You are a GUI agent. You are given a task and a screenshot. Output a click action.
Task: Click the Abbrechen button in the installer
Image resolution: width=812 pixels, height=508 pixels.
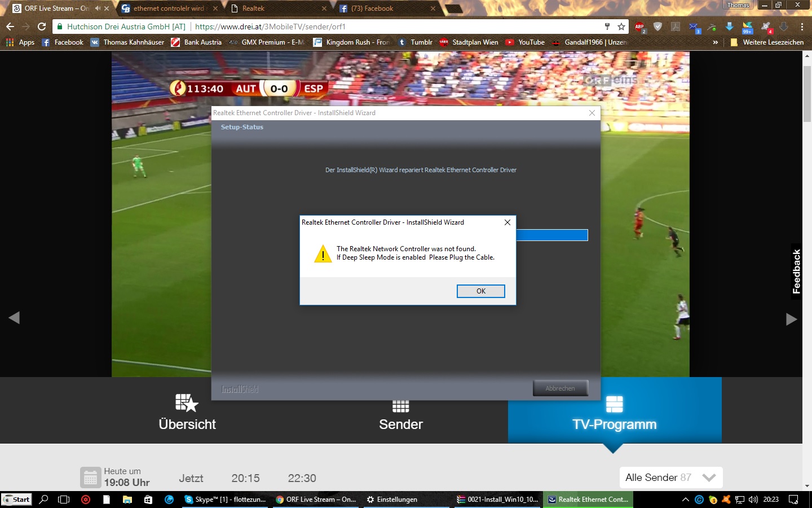560,388
